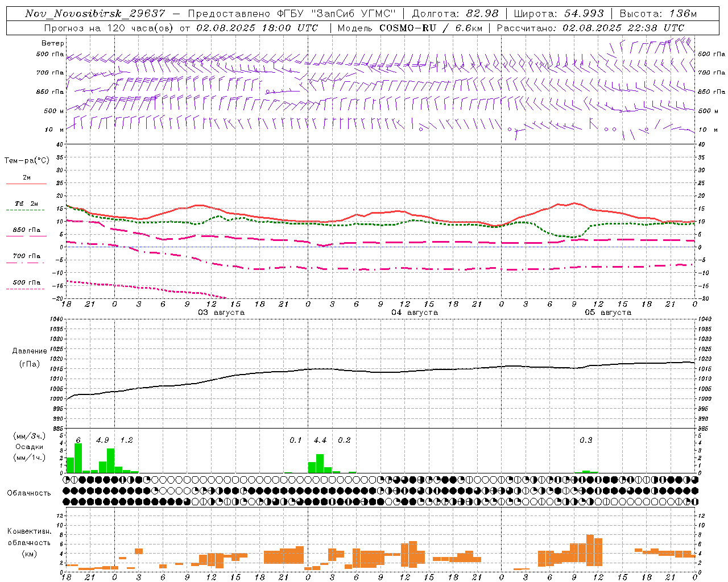Click the (мм/3ч.) unit label

click(29, 436)
